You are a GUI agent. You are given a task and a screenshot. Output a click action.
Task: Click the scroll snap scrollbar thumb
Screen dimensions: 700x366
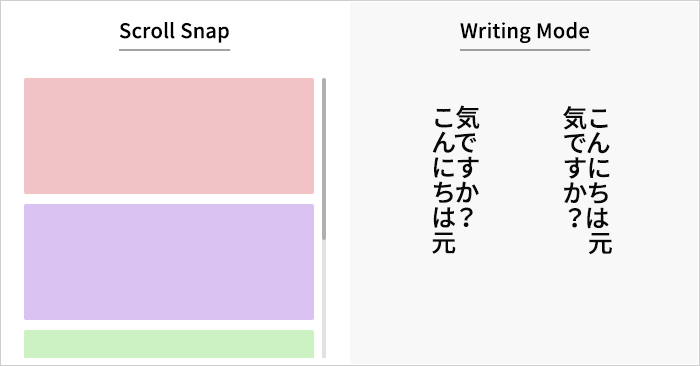[324, 159]
